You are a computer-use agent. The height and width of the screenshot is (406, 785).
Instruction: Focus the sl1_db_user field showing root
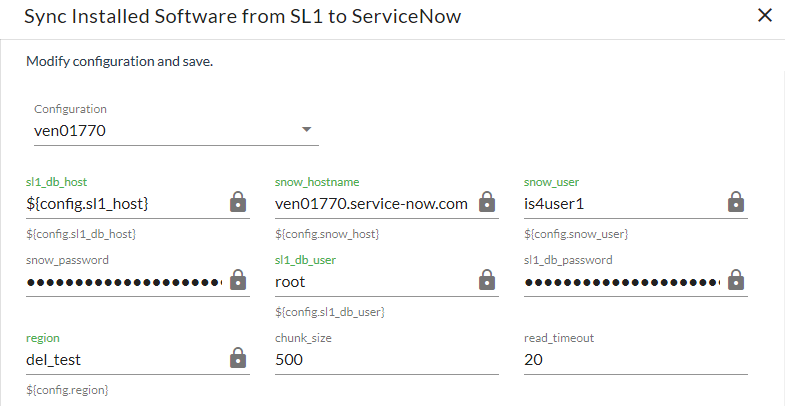[372, 282]
